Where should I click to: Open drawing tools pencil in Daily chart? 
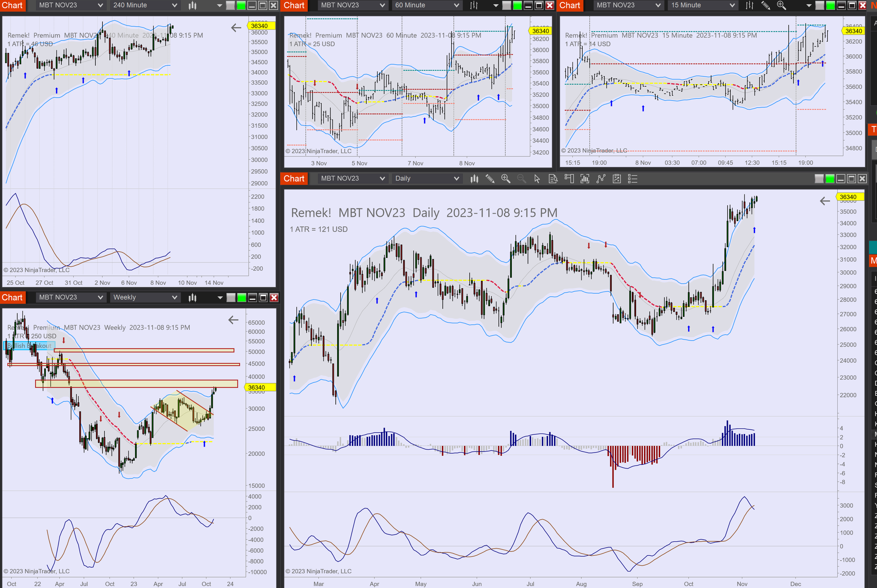tap(490, 179)
